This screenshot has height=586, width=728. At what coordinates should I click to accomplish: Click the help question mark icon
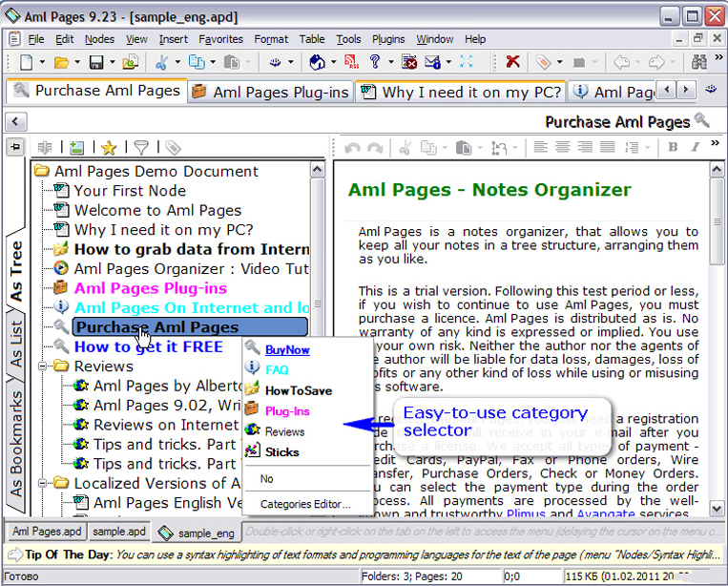pos(375,63)
